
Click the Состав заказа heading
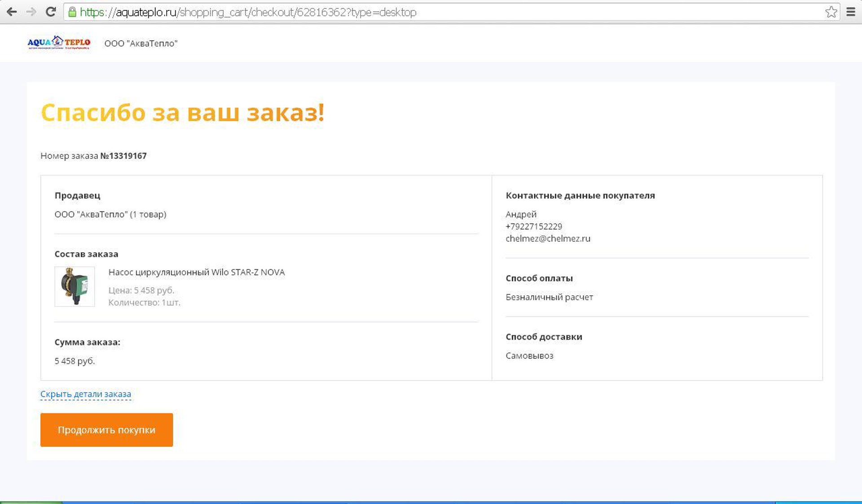86,254
